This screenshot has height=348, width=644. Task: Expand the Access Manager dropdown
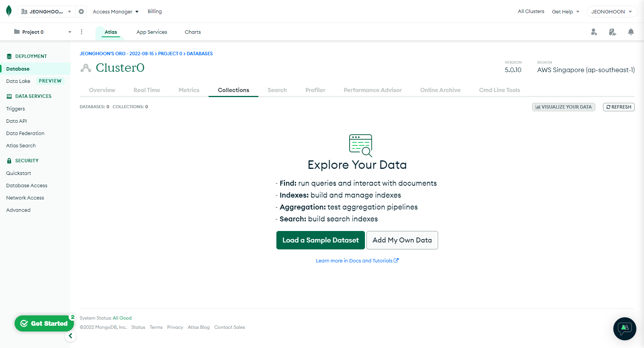coord(115,12)
